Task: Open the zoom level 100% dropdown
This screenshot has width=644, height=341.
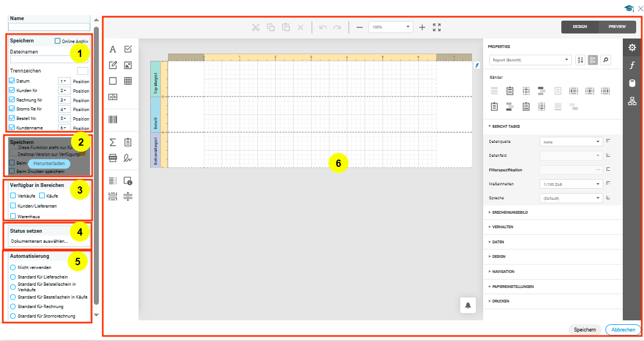Action: pyautogui.click(x=390, y=27)
